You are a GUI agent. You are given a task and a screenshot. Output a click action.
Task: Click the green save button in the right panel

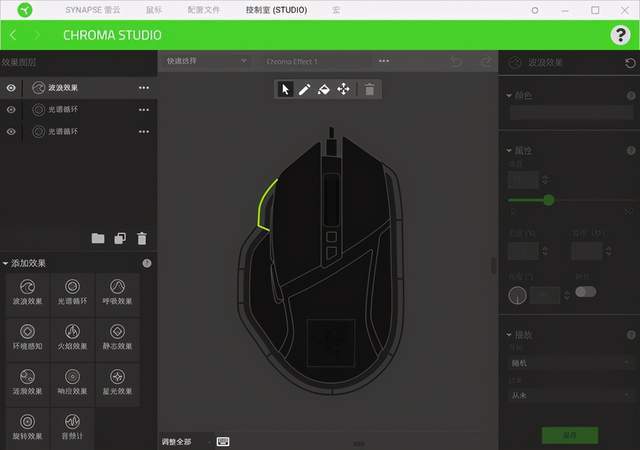point(570,435)
